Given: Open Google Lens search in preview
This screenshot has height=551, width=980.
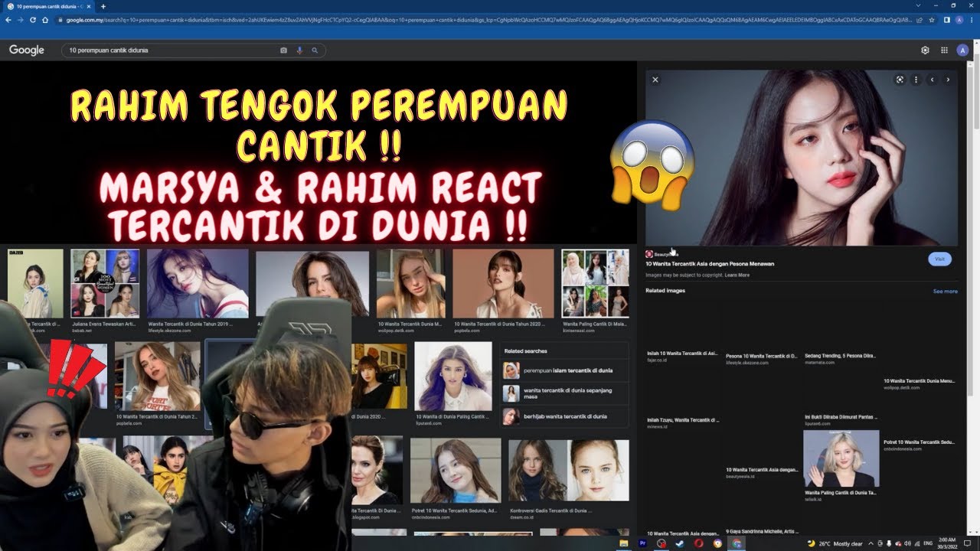Looking at the screenshot, I should click(900, 80).
